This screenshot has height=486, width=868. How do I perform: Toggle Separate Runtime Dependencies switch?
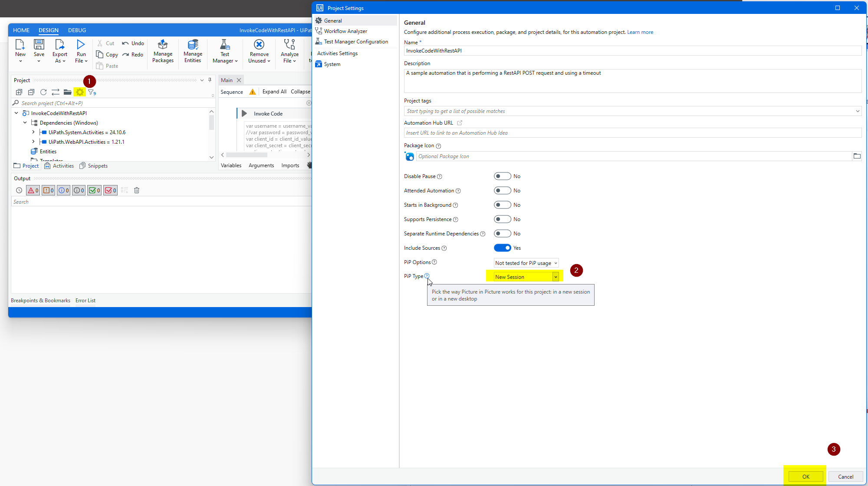coord(502,234)
